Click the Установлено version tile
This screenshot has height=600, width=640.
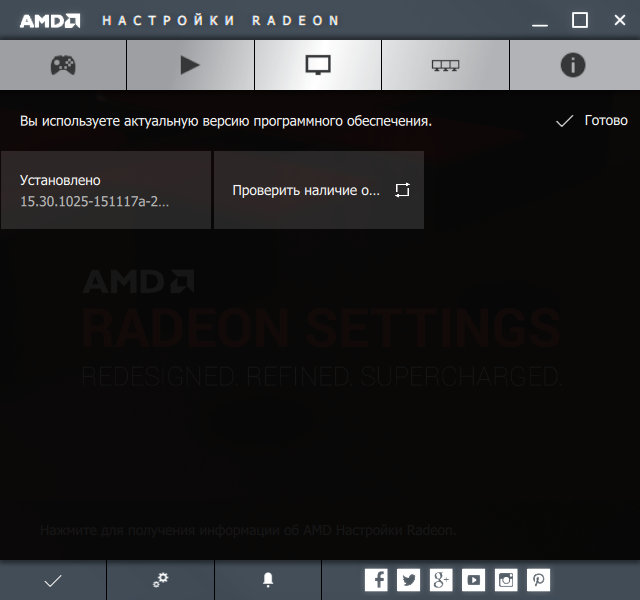point(106,190)
